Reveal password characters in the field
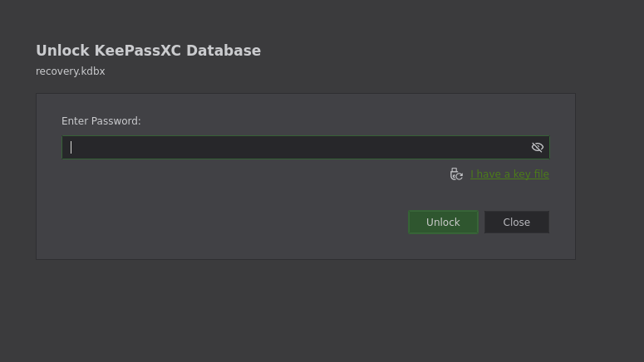This screenshot has height=362, width=644. (x=538, y=147)
